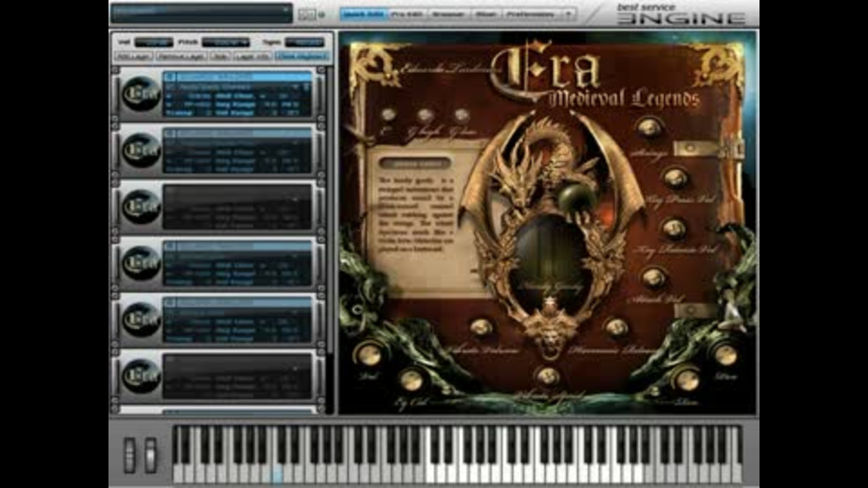The height and width of the screenshot is (488, 868).
Task: Open the second layer's patch dropdown arrow
Action: click(x=296, y=144)
